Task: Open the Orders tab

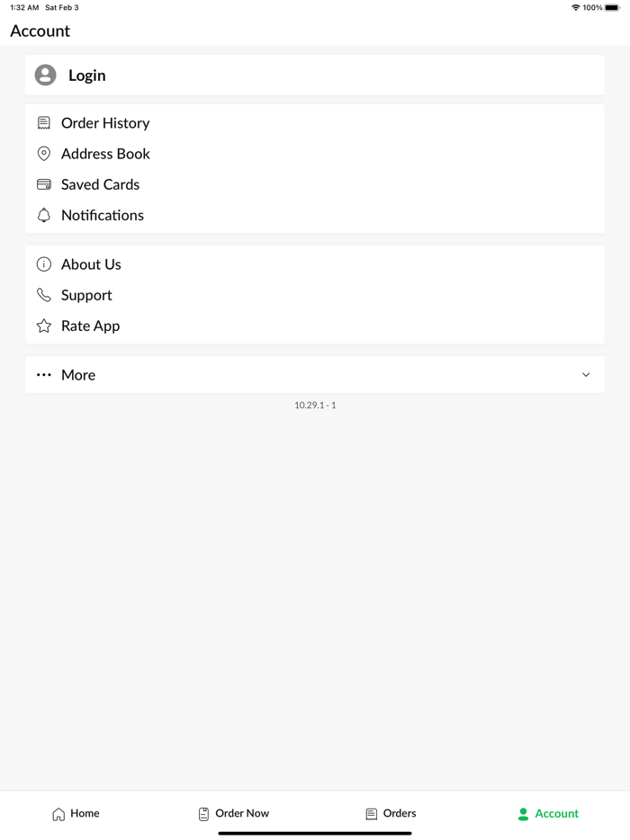Action: tap(391, 814)
